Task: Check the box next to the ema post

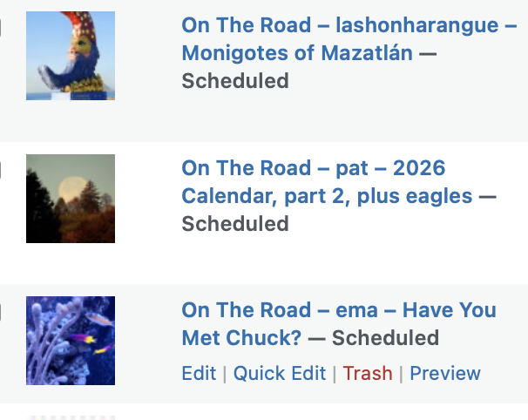Action: click(1, 312)
